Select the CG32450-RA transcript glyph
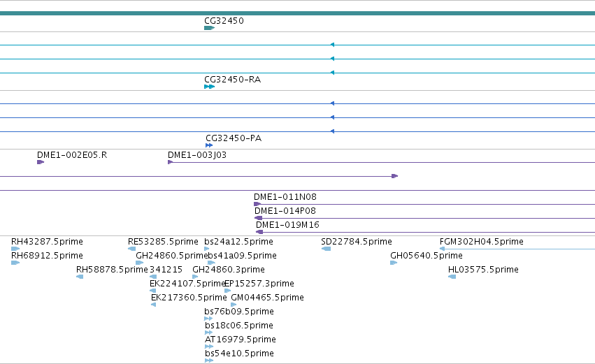The height and width of the screenshot is (364, 595). (210, 87)
